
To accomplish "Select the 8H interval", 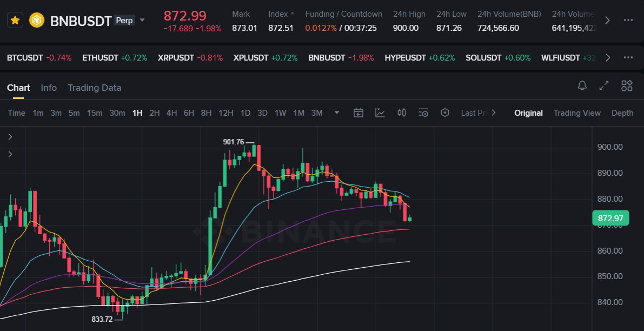I will (x=206, y=113).
